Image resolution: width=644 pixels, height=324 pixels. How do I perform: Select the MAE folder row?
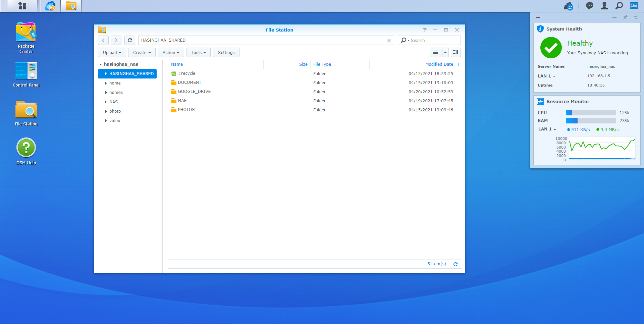(x=315, y=101)
